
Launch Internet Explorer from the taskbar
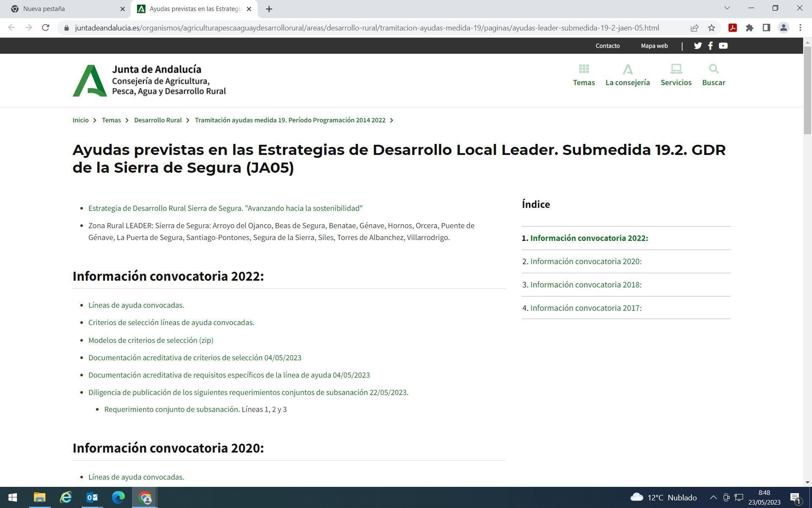[x=66, y=497]
